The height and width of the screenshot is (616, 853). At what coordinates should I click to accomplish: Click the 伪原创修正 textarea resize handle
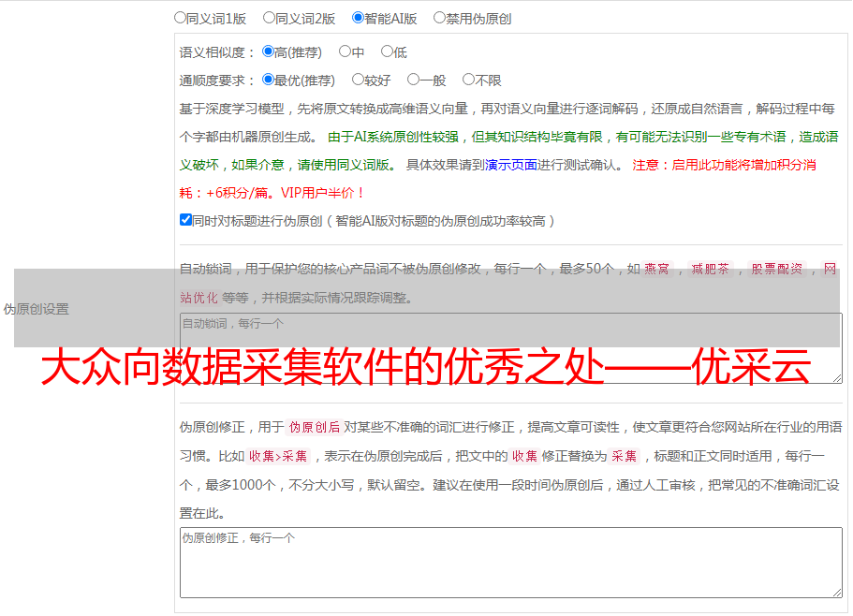tap(836, 592)
